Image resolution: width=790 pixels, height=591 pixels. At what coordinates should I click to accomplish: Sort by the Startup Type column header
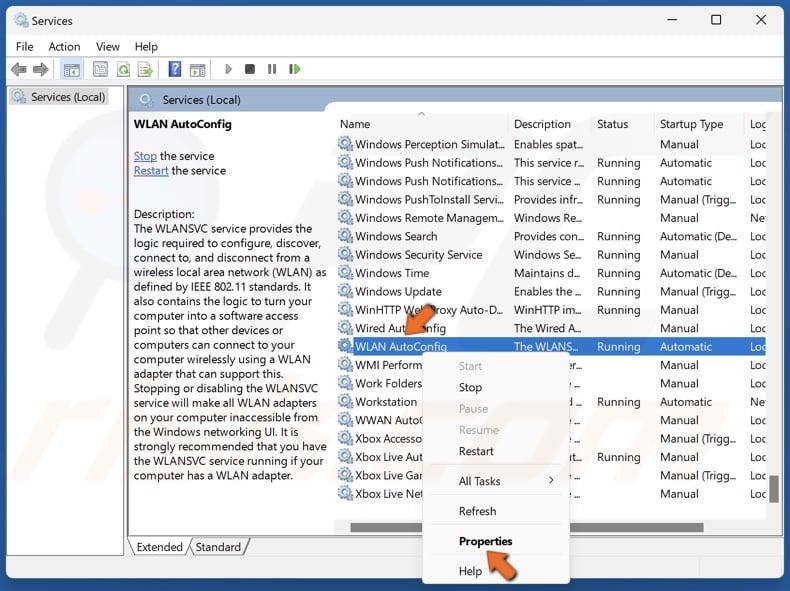pos(699,124)
